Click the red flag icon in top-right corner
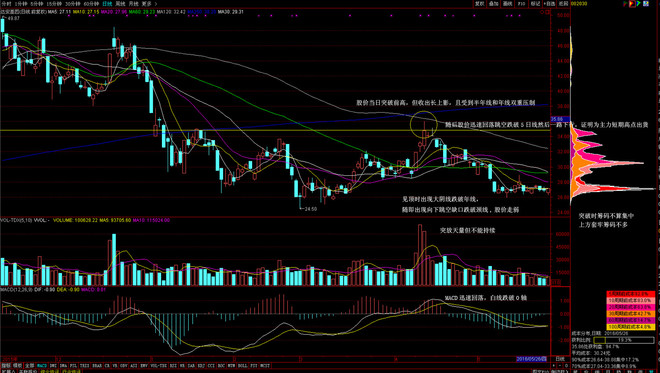660x373 pixels. (625, 4)
